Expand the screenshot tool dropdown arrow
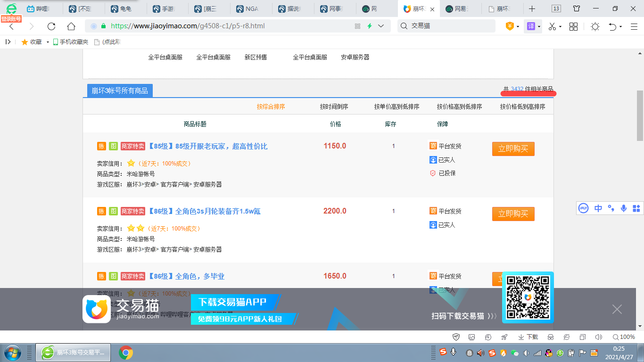 (x=560, y=27)
